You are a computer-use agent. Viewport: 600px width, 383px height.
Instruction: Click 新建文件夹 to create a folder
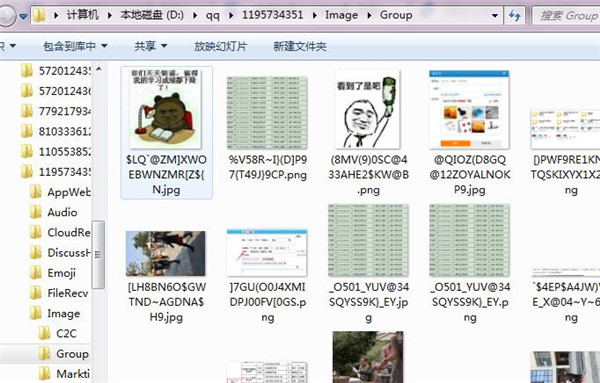[x=300, y=46]
